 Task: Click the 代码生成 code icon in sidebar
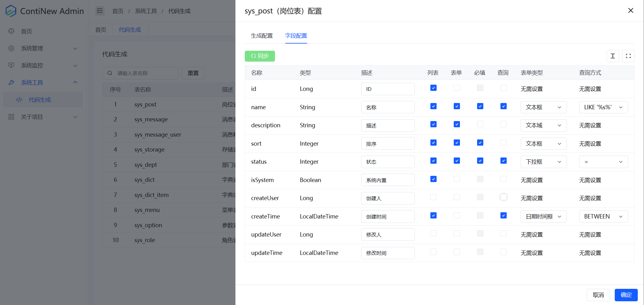[x=19, y=100]
